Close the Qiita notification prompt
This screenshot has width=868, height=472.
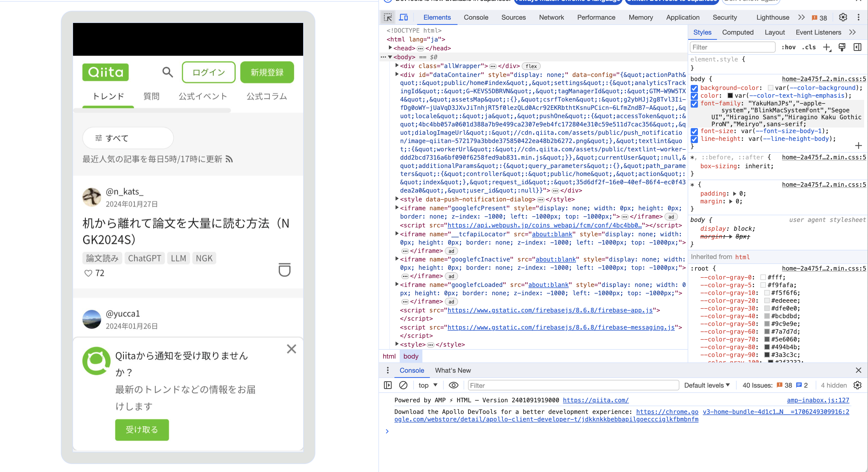[x=292, y=349]
